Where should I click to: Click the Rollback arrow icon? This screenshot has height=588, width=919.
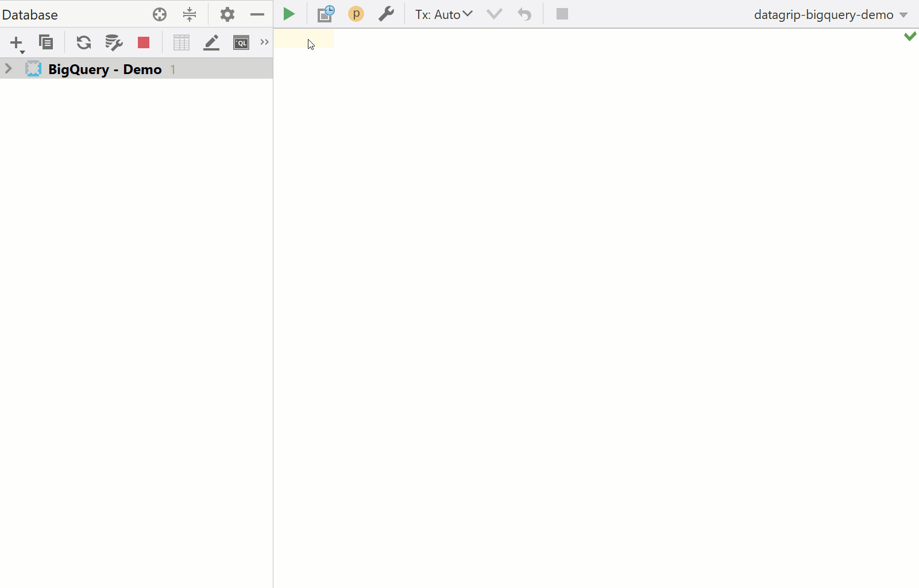[x=524, y=14]
